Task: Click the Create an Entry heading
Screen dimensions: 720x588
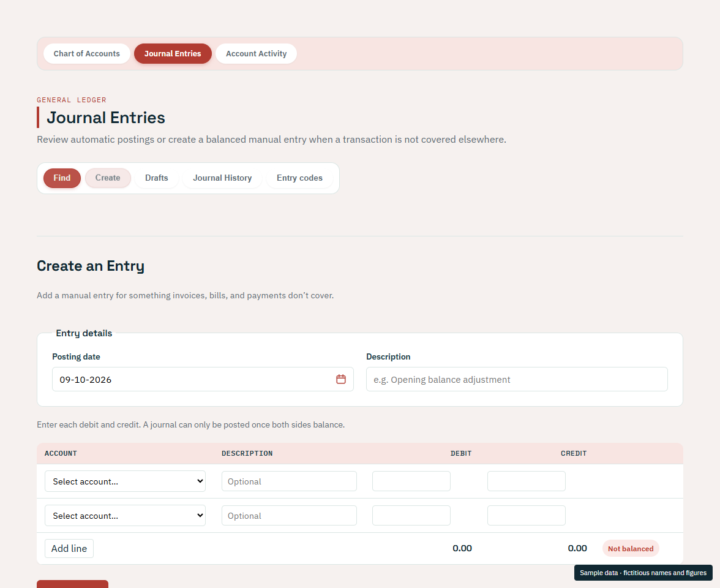Action: (91, 266)
